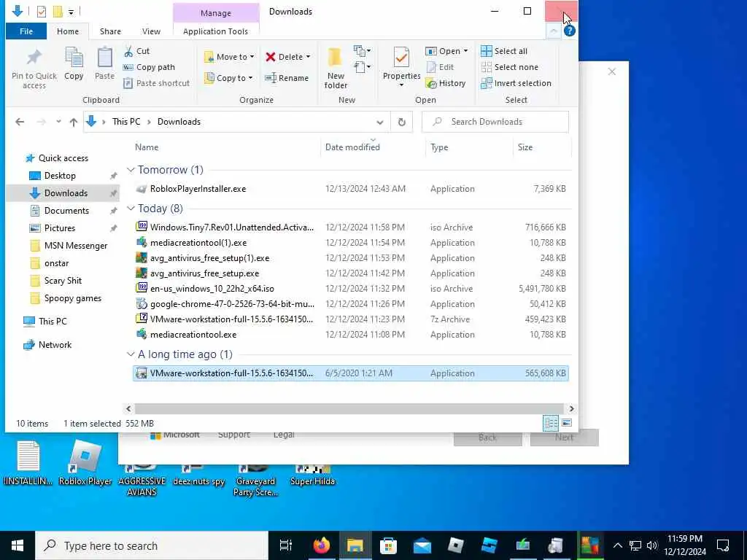Screen dimensions: 747x560
Task: Click Select none in the ribbon
Action: 509,67
